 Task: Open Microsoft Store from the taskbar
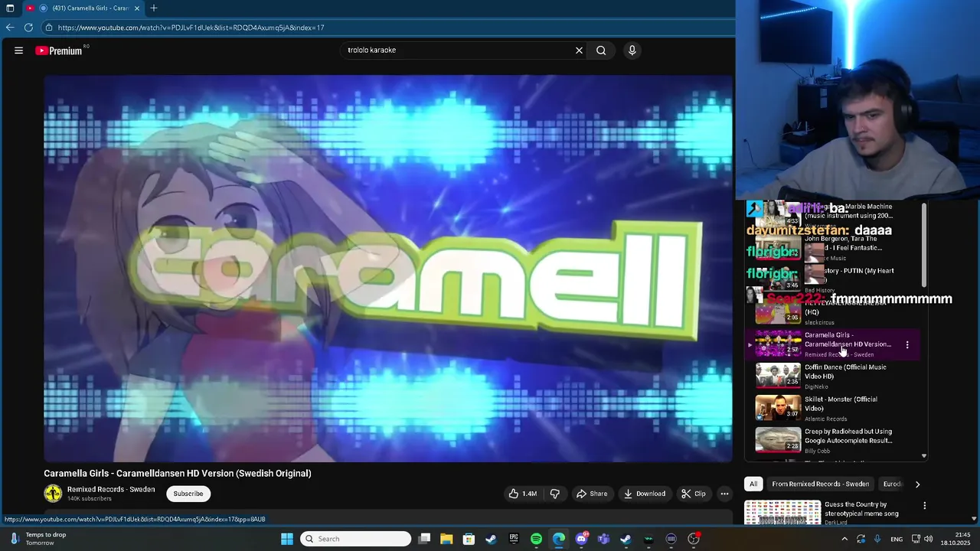[x=469, y=539]
